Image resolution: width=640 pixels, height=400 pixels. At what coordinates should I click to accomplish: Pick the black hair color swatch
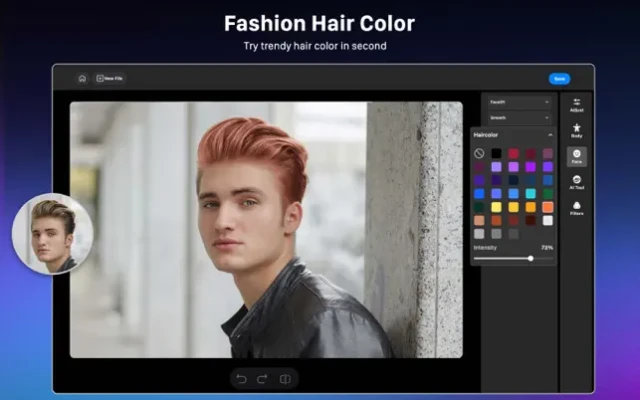click(x=496, y=153)
